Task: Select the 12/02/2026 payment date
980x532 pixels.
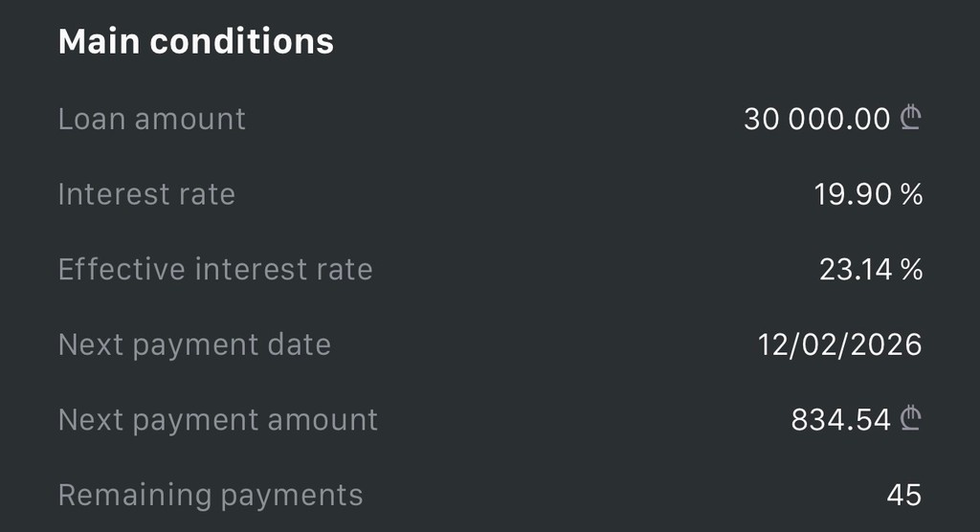Action: click(839, 344)
